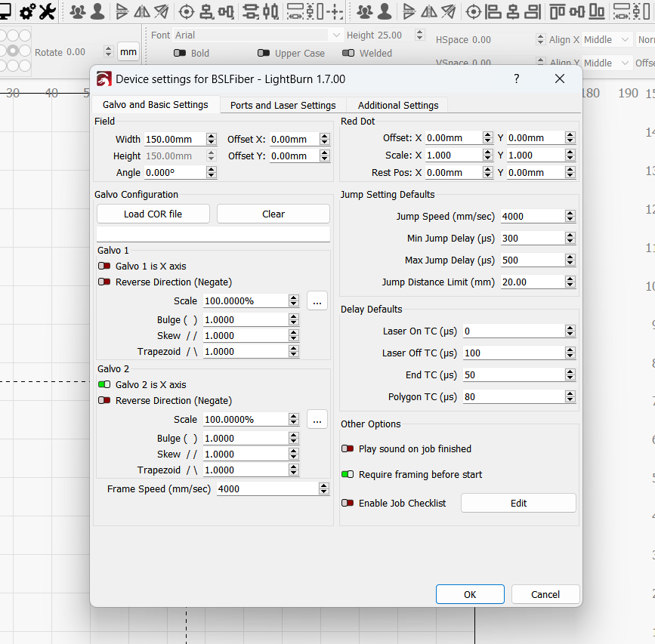Confirm the dialog with OK
Viewport: 655px width, 644px height.
(x=470, y=594)
